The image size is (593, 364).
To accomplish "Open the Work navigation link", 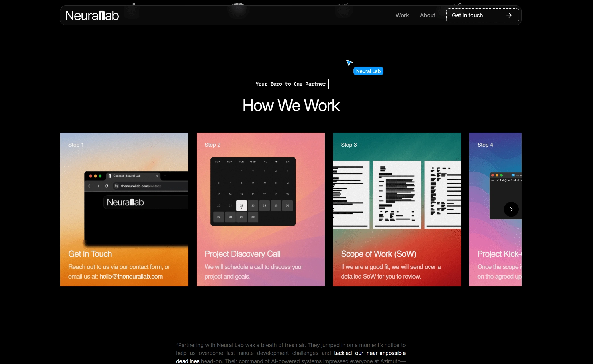I will pos(402,15).
